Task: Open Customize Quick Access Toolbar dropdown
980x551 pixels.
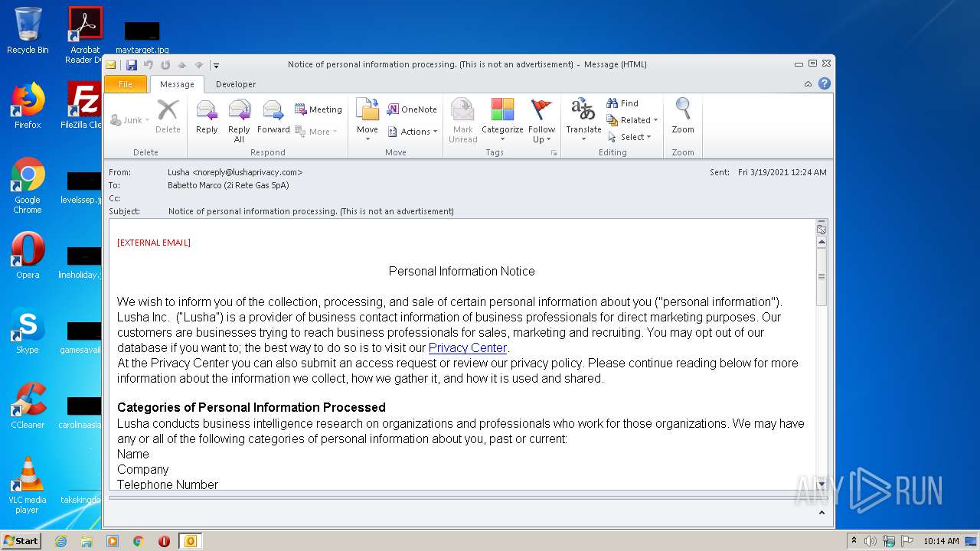Action: point(216,65)
